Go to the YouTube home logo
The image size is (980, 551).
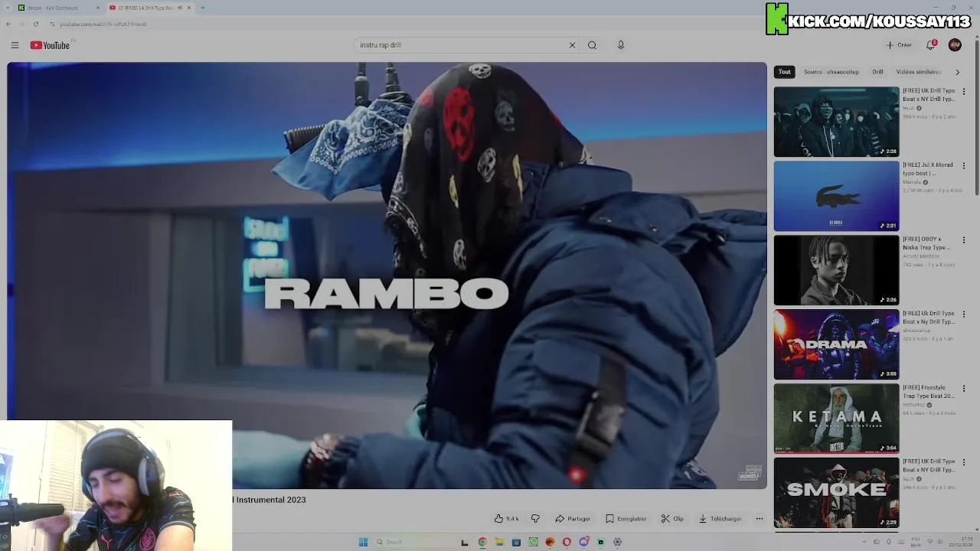(50, 45)
